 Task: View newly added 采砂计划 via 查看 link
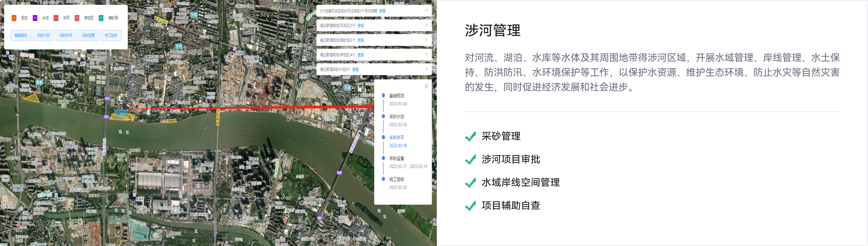[356, 69]
